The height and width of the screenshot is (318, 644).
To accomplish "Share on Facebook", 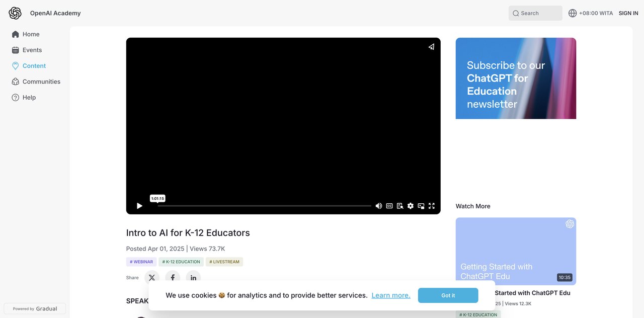I will [x=173, y=278].
